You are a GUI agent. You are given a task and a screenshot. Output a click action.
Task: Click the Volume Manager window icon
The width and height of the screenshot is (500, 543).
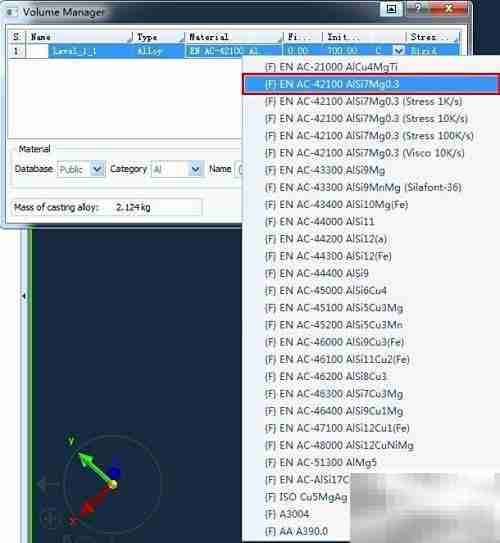coord(10,12)
